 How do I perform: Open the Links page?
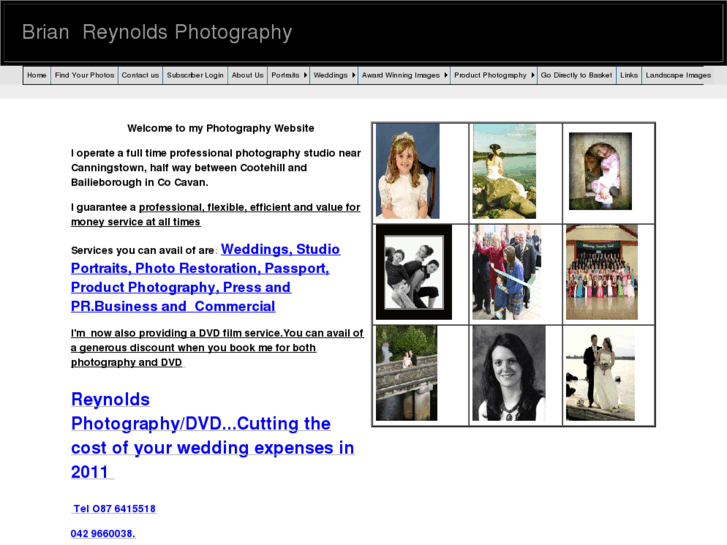629,75
